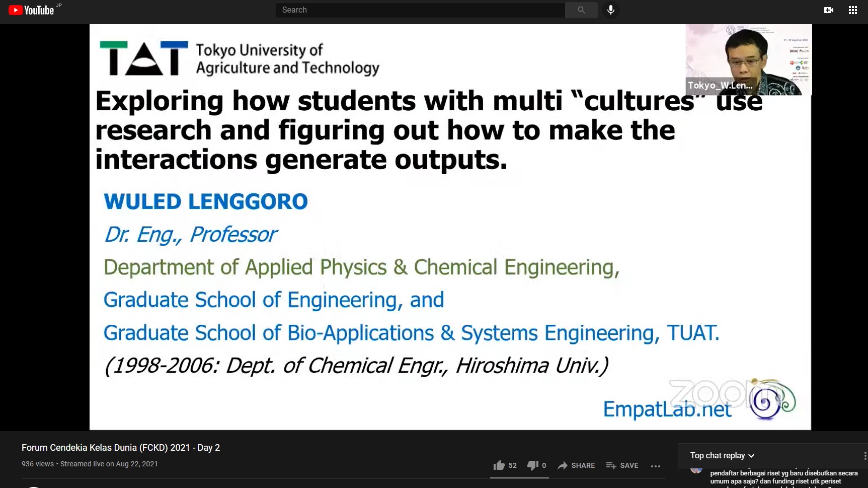The image size is (868, 488).
Task: Open chat options vertical dots menu
Action: coord(864,455)
